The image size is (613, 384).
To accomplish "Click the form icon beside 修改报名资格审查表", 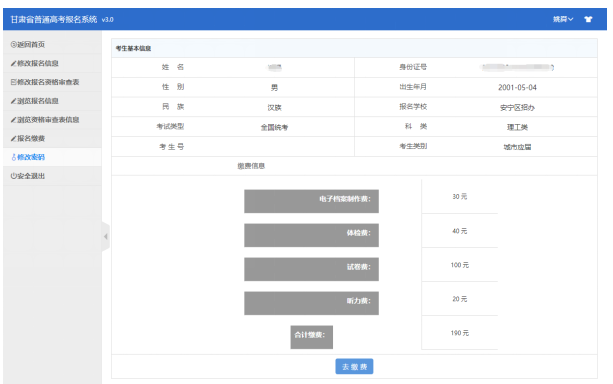I will point(14,82).
